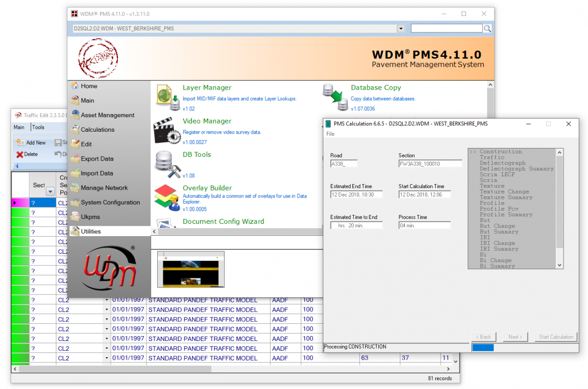Screen dimensions: 588x389
Task: Click the Layer Manager title link
Action: 207,88
